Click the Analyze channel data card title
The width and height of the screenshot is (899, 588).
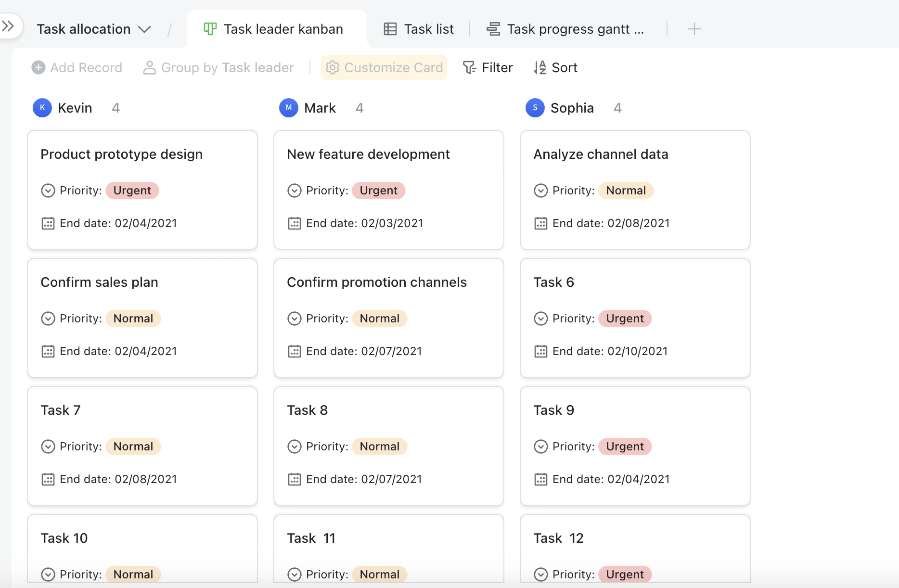point(601,154)
